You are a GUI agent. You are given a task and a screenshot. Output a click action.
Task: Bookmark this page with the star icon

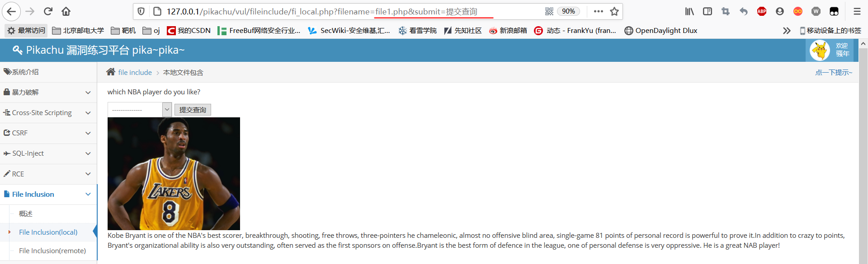click(x=614, y=11)
